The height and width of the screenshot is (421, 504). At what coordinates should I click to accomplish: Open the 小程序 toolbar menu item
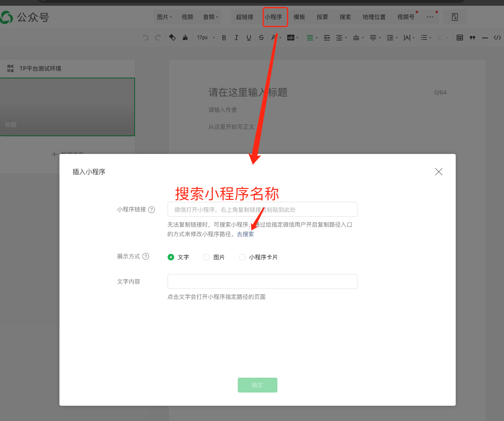[274, 17]
